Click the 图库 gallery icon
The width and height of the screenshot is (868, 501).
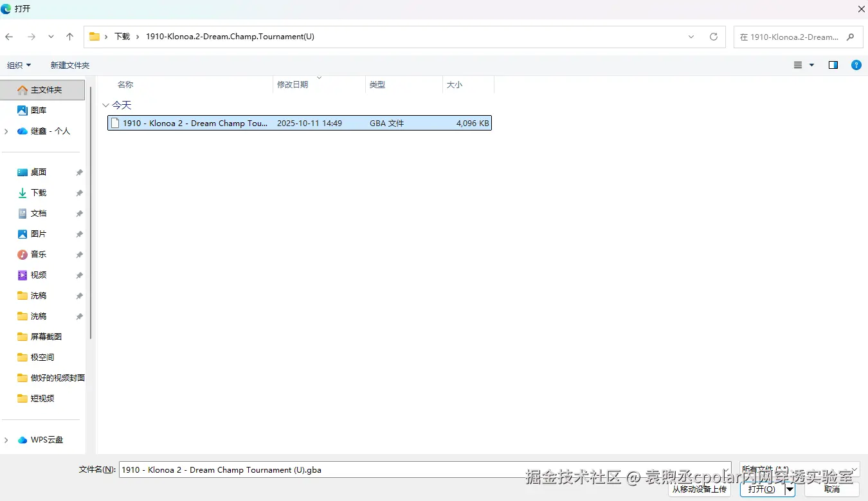[x=23, y=111]
